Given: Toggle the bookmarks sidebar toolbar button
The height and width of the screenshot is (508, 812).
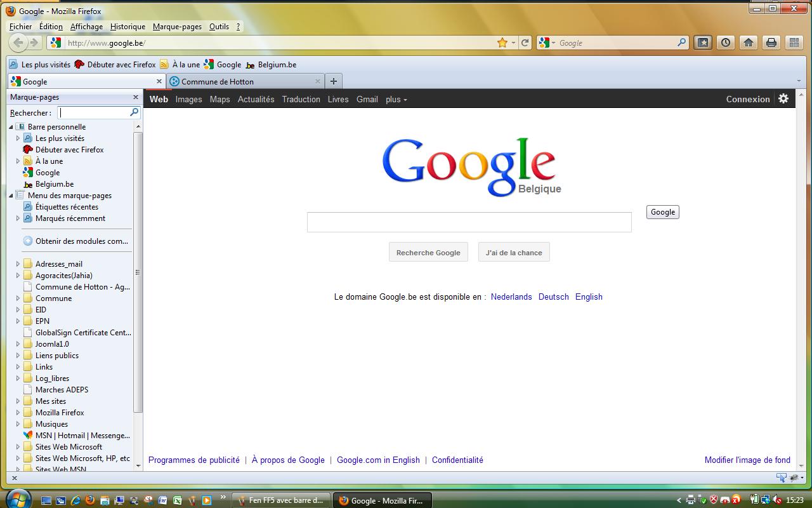Looking at the screenshot, I should point(703,43).
